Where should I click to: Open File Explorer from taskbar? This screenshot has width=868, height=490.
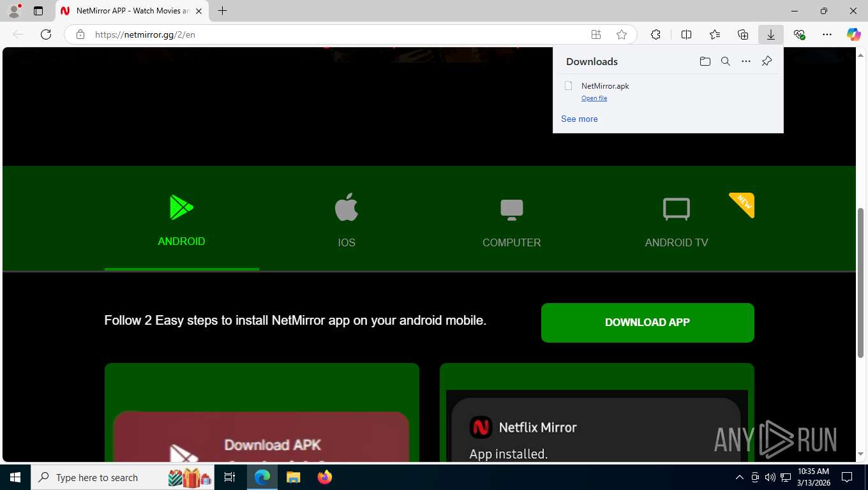coord(293,477)
